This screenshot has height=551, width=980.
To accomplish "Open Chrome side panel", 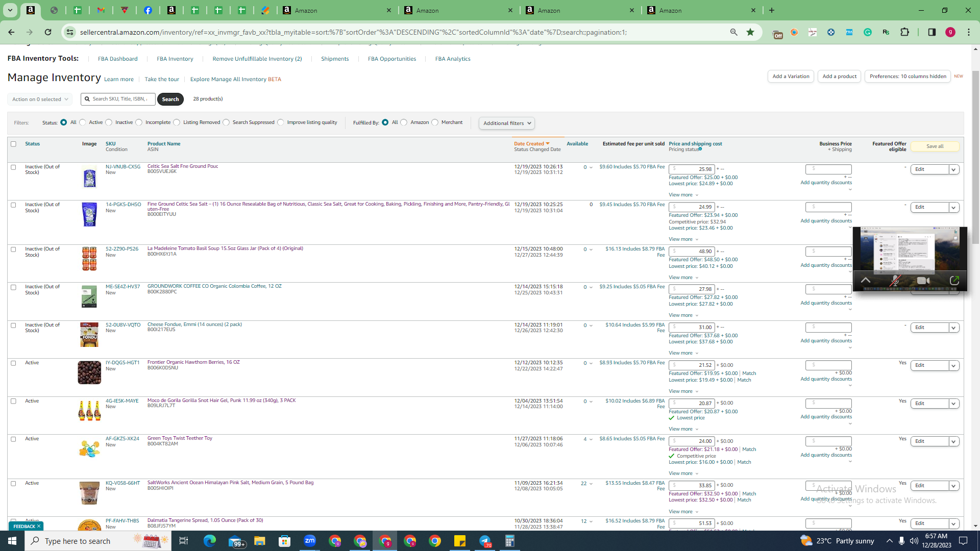I will pos(932,32).
